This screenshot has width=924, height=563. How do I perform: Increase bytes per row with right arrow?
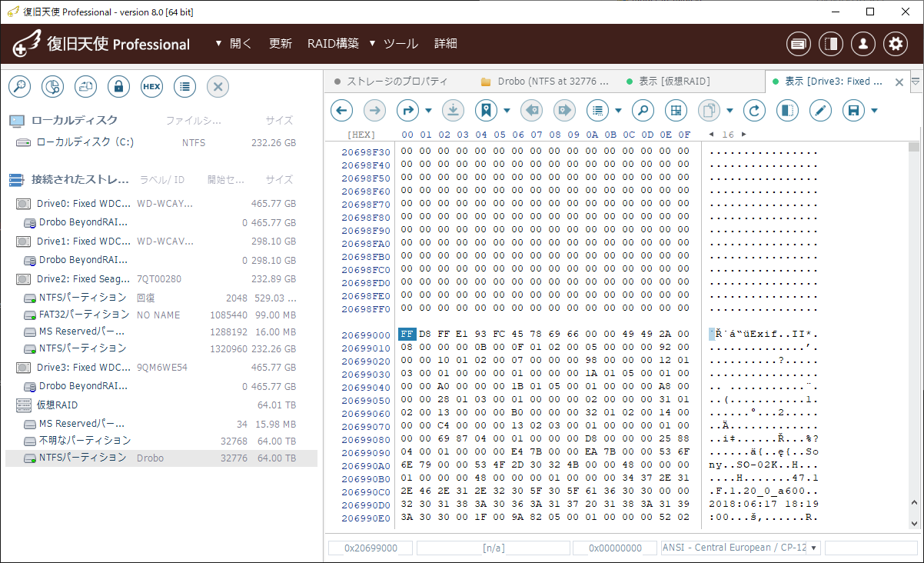pos(743,135)
